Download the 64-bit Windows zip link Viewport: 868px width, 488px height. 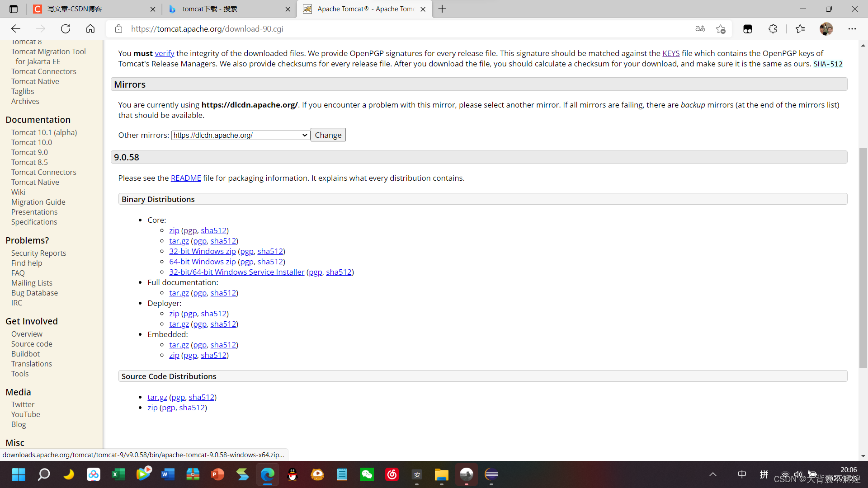pyautogui.click(x=202, y=262)
